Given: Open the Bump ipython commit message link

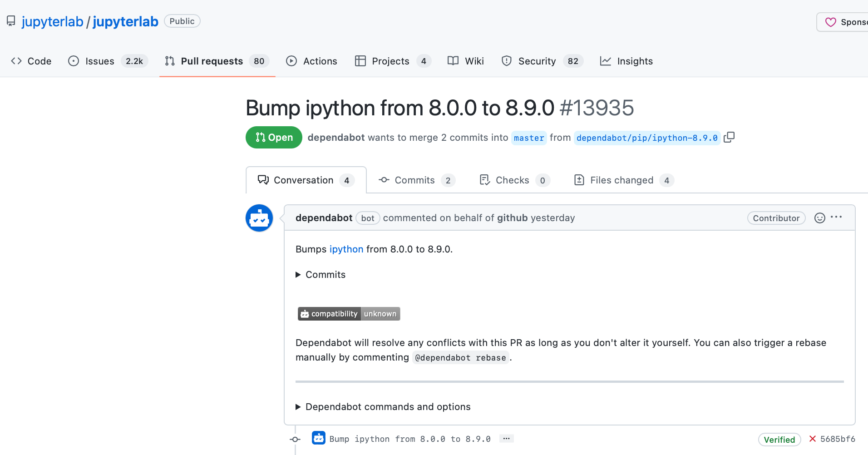Looking at the screenshot, I should [410, 439].
